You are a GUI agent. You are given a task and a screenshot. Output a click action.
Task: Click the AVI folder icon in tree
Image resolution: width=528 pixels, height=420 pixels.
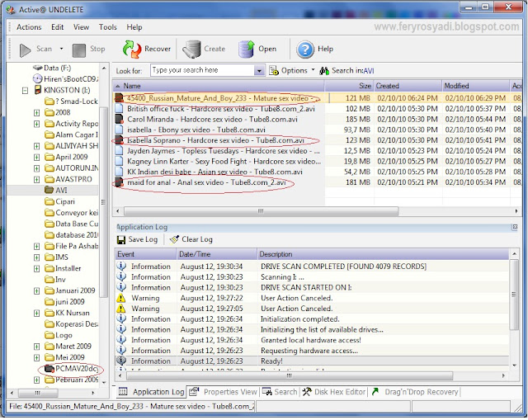(x=49, y=190)
